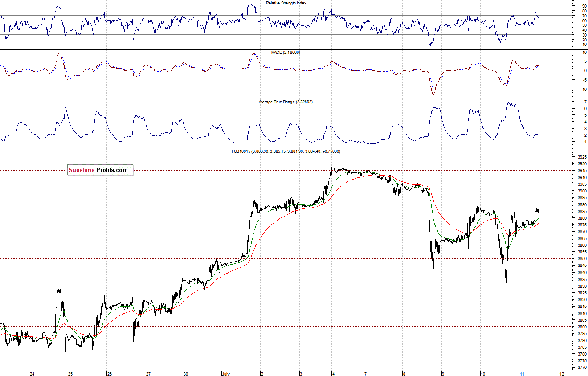
Task: Click the 50 level on RSI axis
Action: [584, 25]
